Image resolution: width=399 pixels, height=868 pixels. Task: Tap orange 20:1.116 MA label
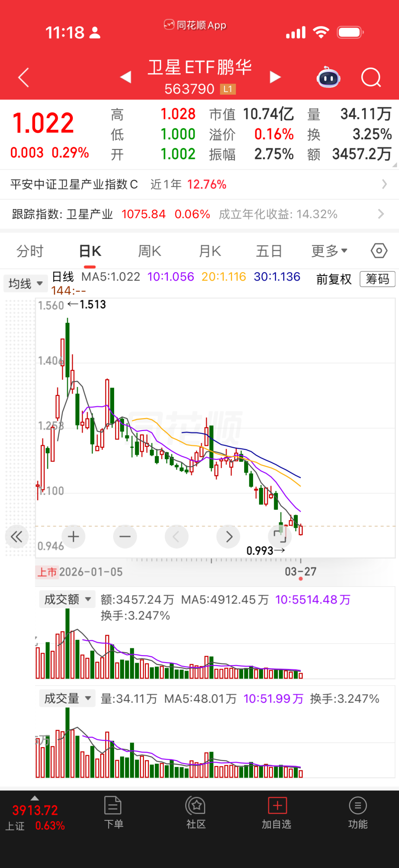224,277
